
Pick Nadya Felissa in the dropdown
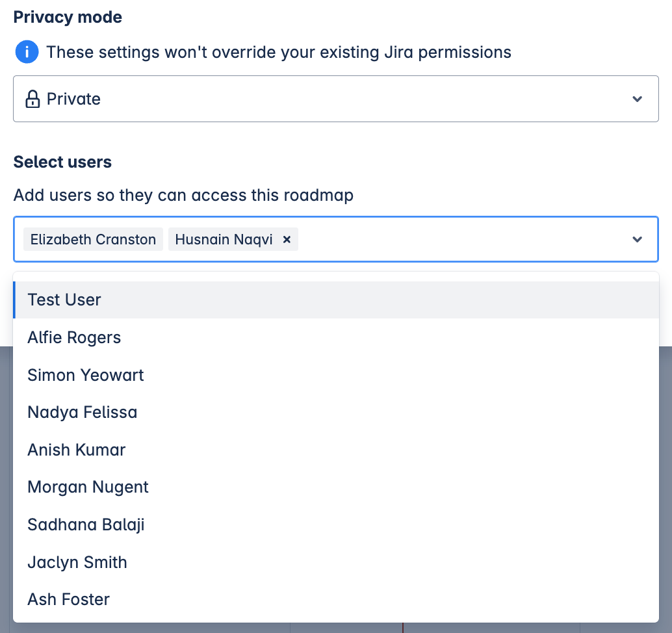click(83, 412)
